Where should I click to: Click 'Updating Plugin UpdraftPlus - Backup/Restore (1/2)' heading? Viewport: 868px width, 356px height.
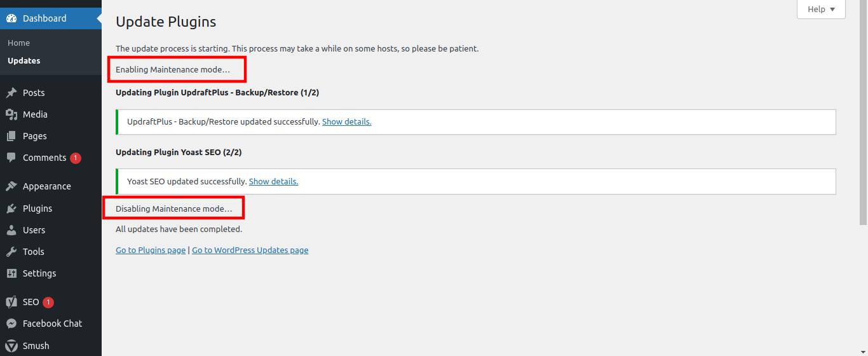(217, 93)
